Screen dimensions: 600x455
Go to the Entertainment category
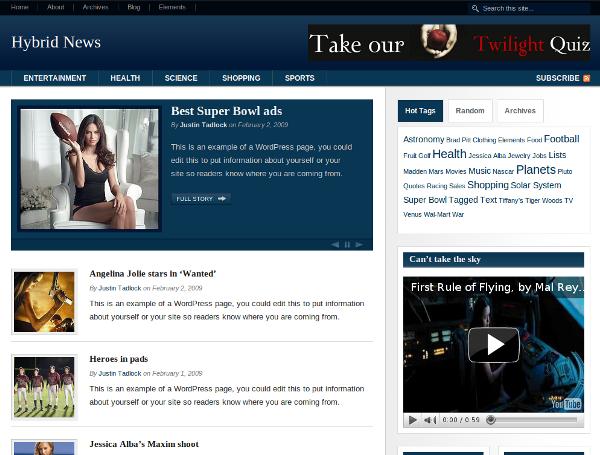coord(55,78)
